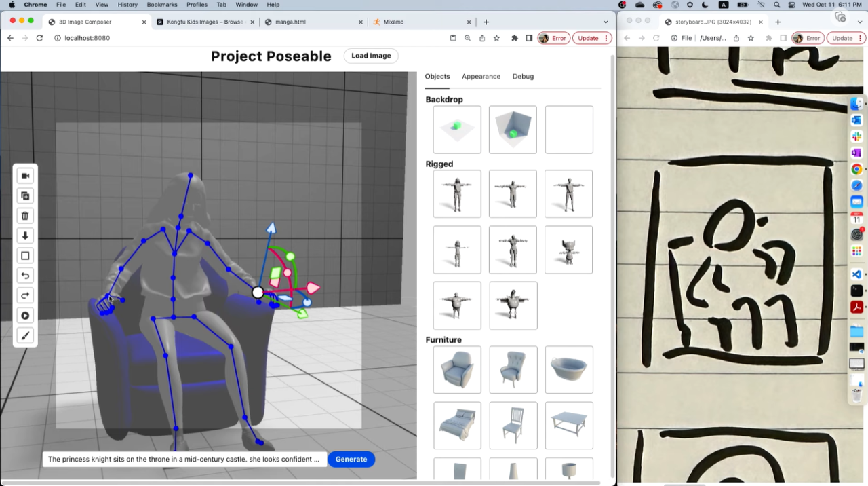Redo the last action with the redo icon
Screen dimensions: 868x486
click(25, 295)
